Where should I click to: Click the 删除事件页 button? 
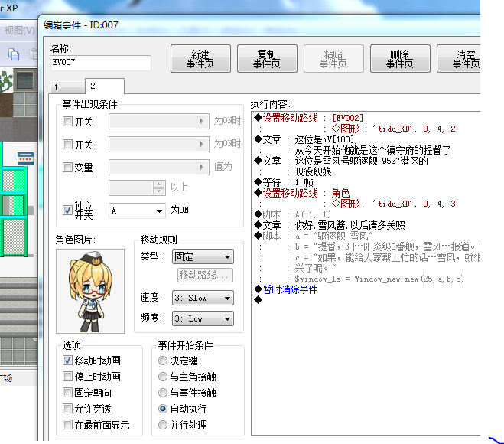400,58
